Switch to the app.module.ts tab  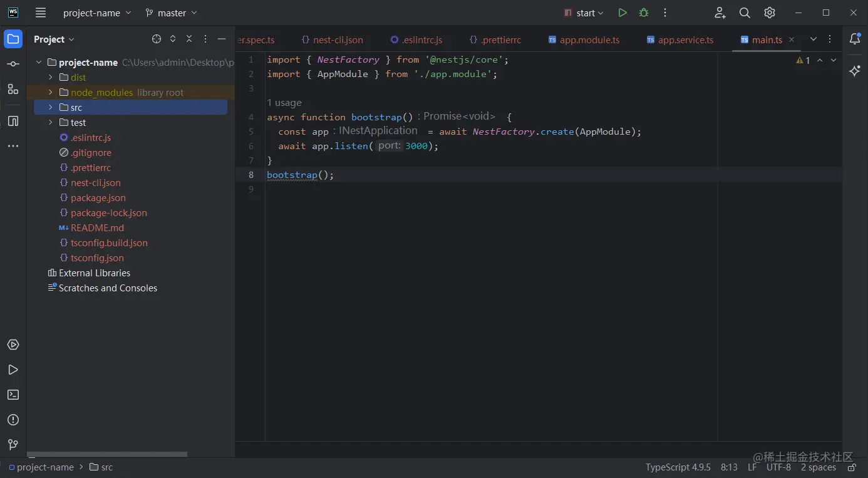click(x=589, y=39)
